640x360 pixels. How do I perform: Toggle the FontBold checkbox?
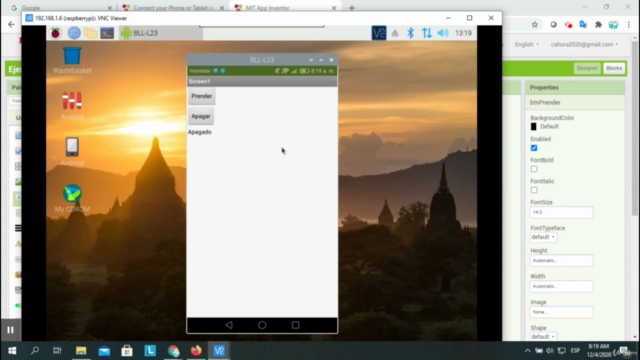point(534,169)
